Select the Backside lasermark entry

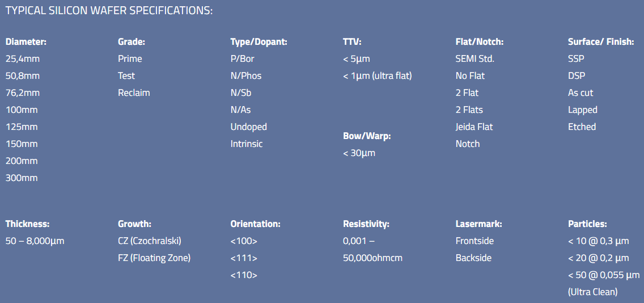(x=473, y=258)
